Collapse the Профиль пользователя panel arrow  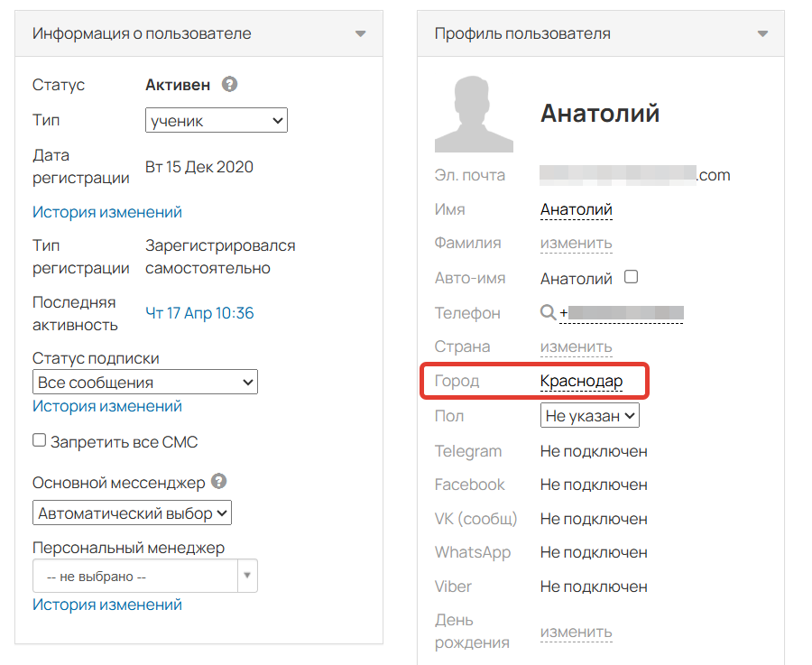point(762,34)
